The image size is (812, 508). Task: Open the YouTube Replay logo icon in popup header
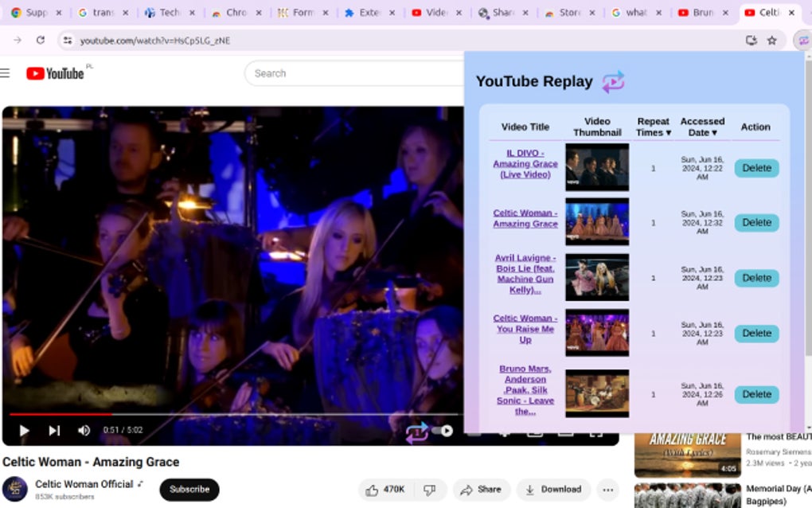pyautogui.click(x=613, y=81)
